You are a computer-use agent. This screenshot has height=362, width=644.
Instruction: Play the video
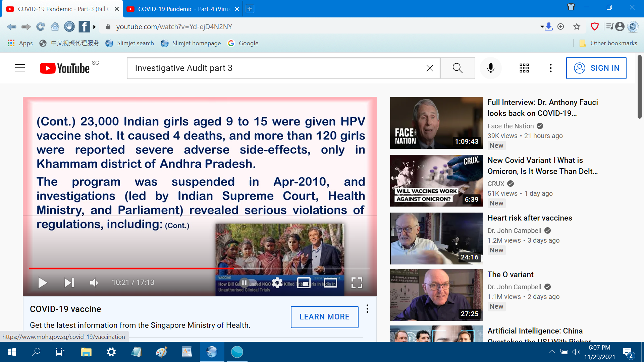click(x=42, y=283)
